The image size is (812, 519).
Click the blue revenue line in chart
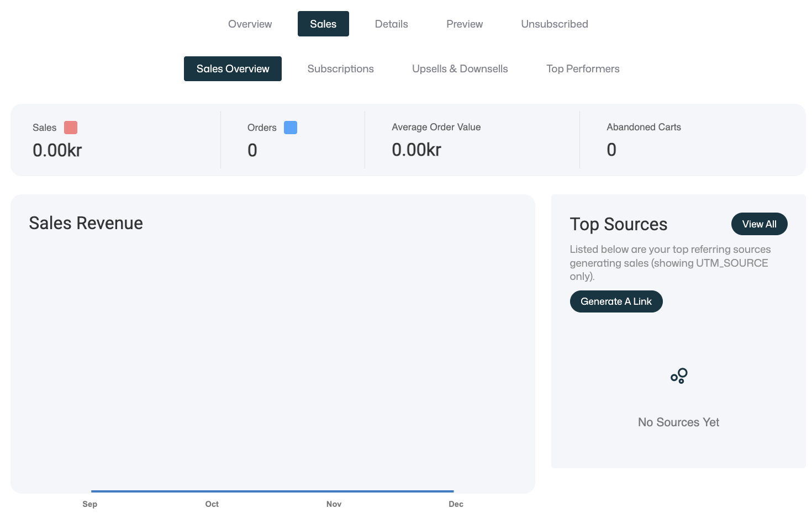coord(272,491)
